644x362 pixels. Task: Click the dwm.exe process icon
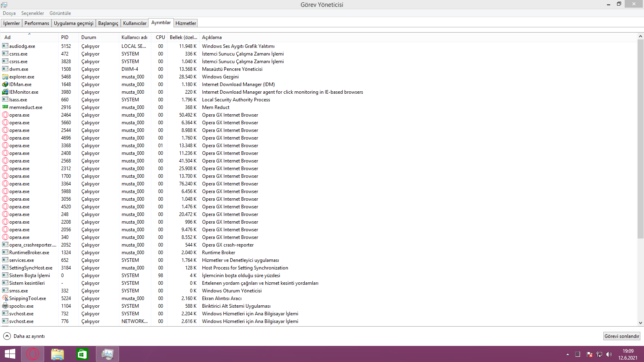[5, 69]
